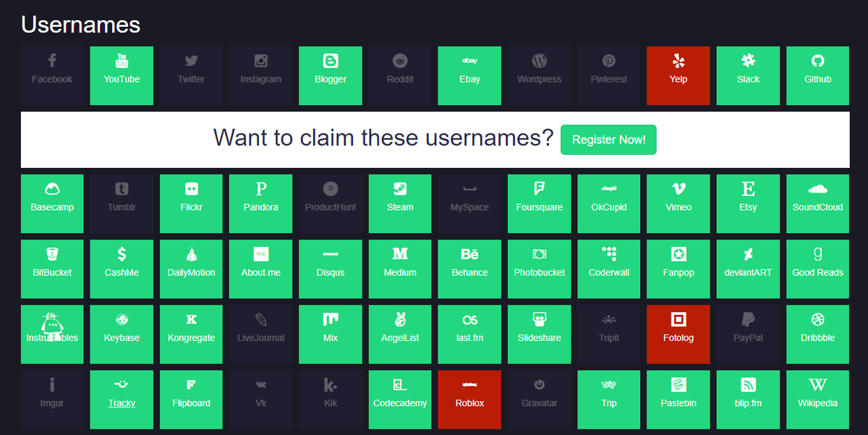Viewport: 868px width, 435px height.
Task: Click the deviantART tile
Action: tap(748, 269)
